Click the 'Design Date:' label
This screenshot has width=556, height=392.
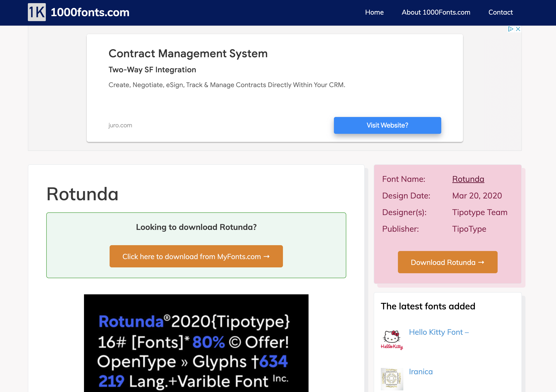[x=406, y=196]
